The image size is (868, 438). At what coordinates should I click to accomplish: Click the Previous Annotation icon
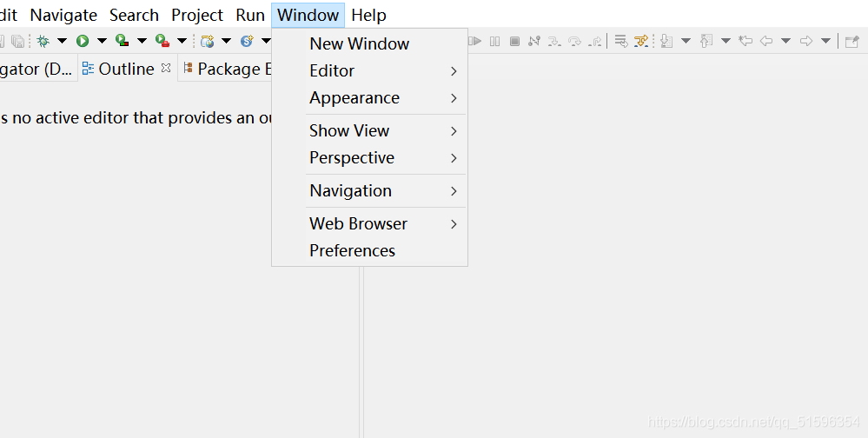pyautogui.click(x=706, y=41)
